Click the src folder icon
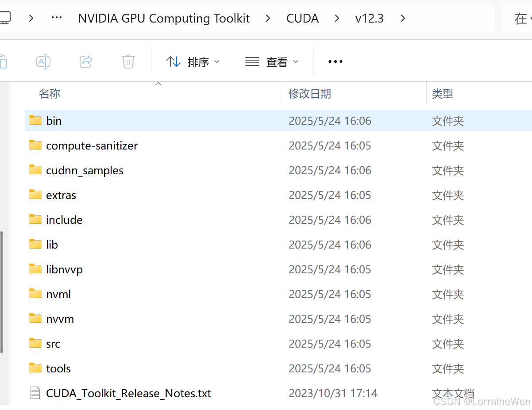 pyautogui.click(x=35, y=343)
